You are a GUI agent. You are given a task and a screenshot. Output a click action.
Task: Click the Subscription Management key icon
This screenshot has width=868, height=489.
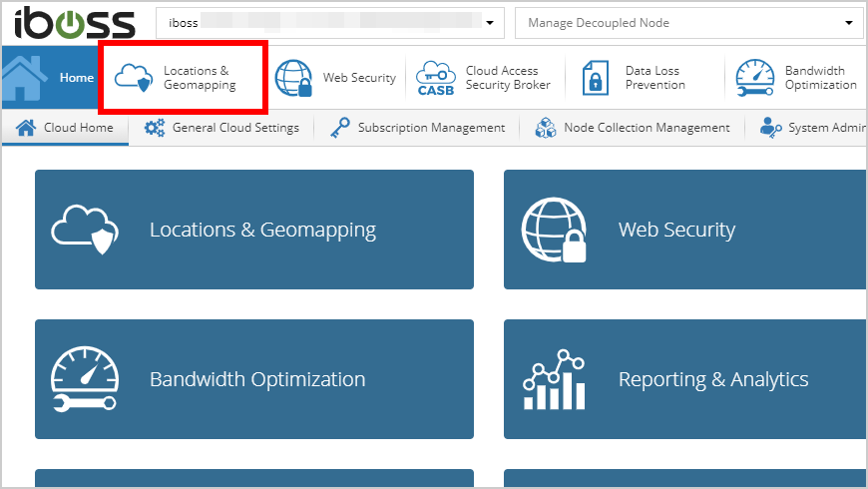tap(340, 128)
